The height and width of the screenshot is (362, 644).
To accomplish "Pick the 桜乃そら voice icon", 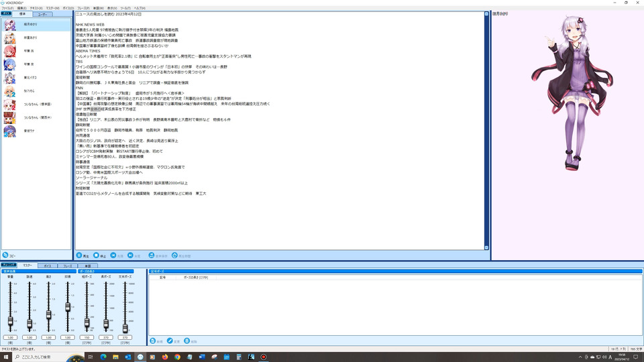I will [x=10, y=91].
